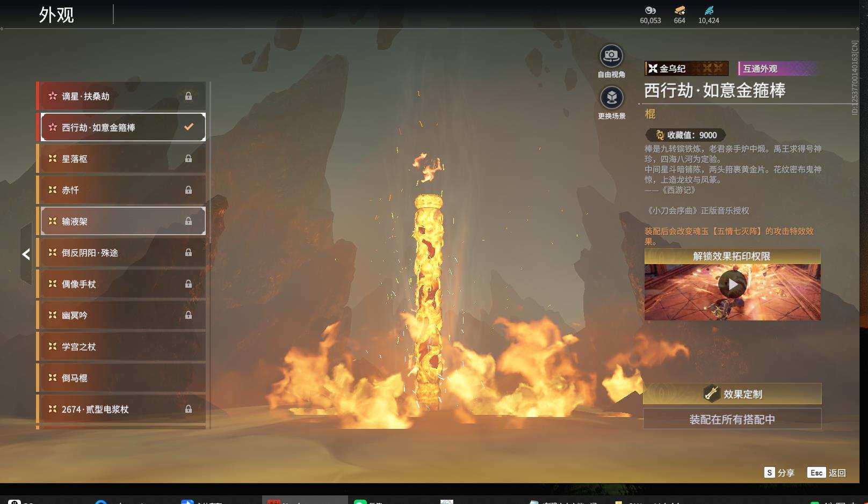
Task: Choose the 学宫之杖 skin entry
Action: click(121, 347)
